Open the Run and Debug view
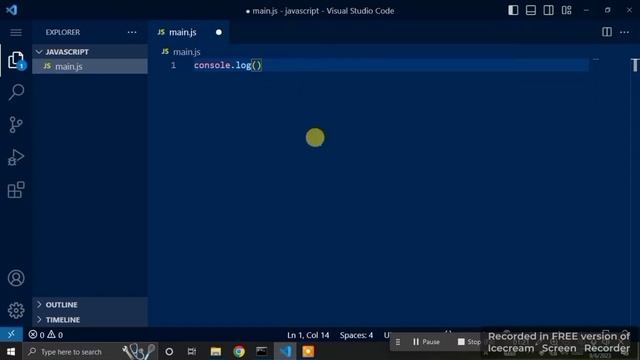Image resolution: width=640 pixels, height=360 pixels. pos(16,157)
